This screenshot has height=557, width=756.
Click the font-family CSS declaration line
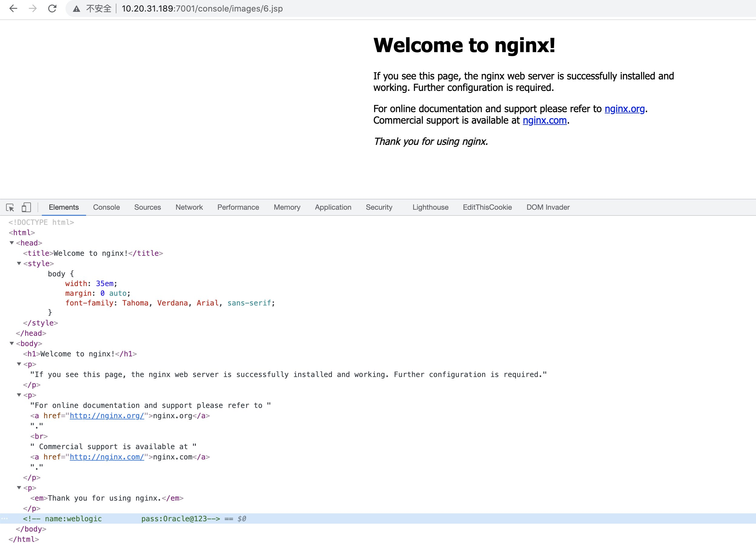pos(170,303)
